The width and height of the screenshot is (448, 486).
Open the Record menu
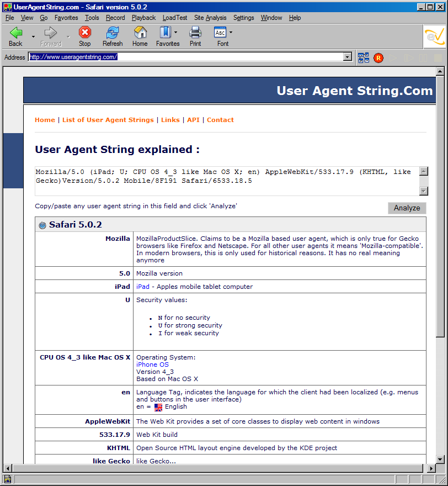(115, 18)
